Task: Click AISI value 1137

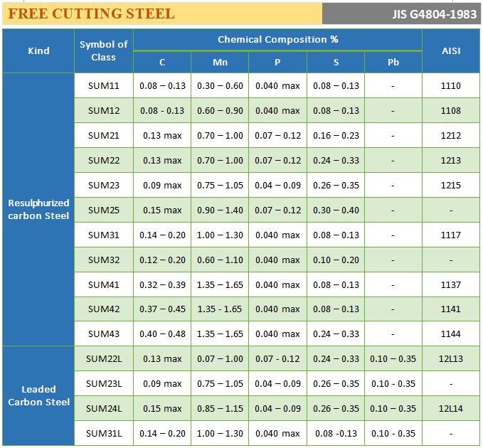Action: (x=451, y=285)
